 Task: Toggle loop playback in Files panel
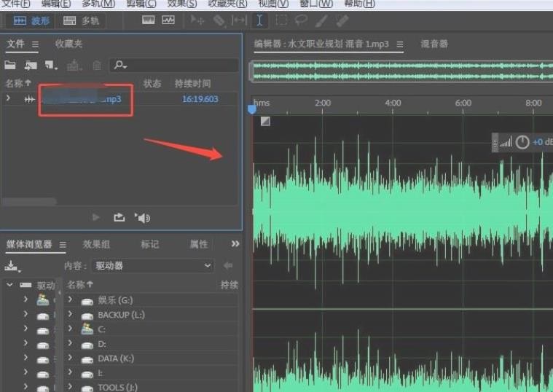coord(119,217)
